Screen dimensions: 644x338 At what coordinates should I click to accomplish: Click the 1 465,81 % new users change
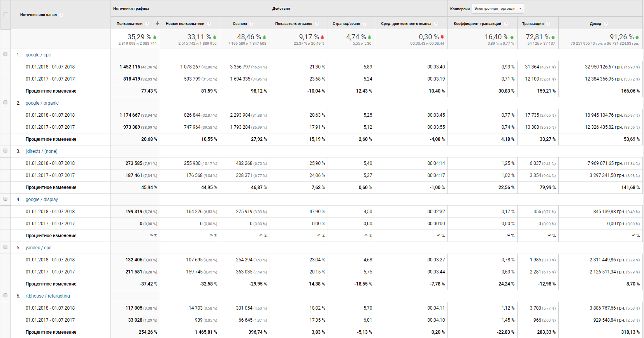point(206,332)
